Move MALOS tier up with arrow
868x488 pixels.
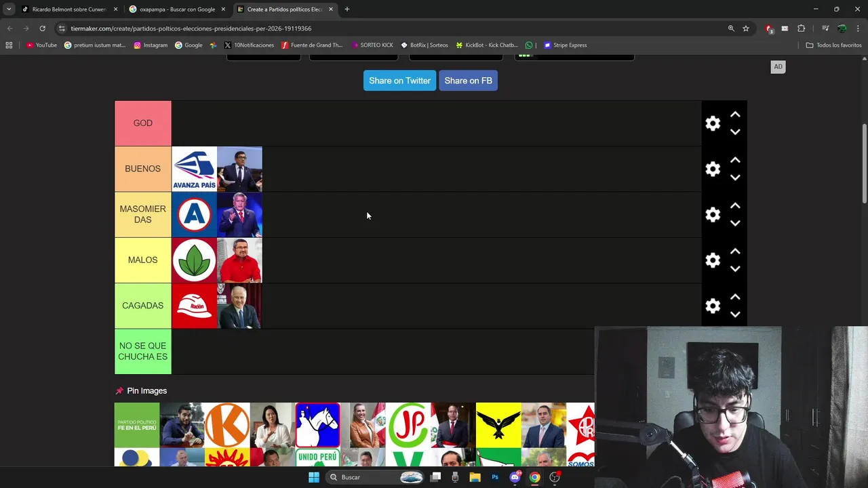tap(735, 251)
